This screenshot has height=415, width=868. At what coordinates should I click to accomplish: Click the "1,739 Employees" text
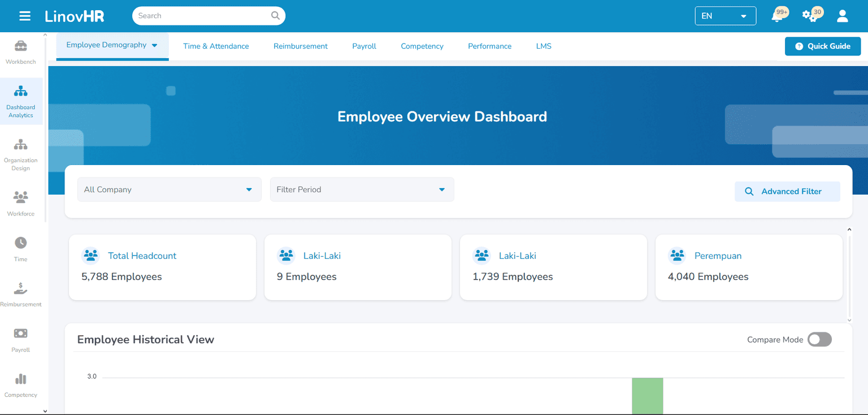coord(513,276)
